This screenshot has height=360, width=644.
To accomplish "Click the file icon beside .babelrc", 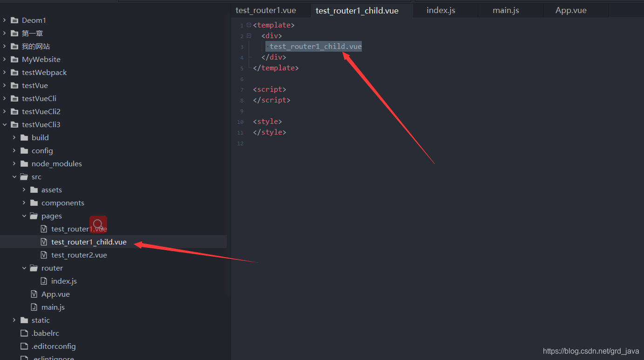I will (x=24, y=333).
